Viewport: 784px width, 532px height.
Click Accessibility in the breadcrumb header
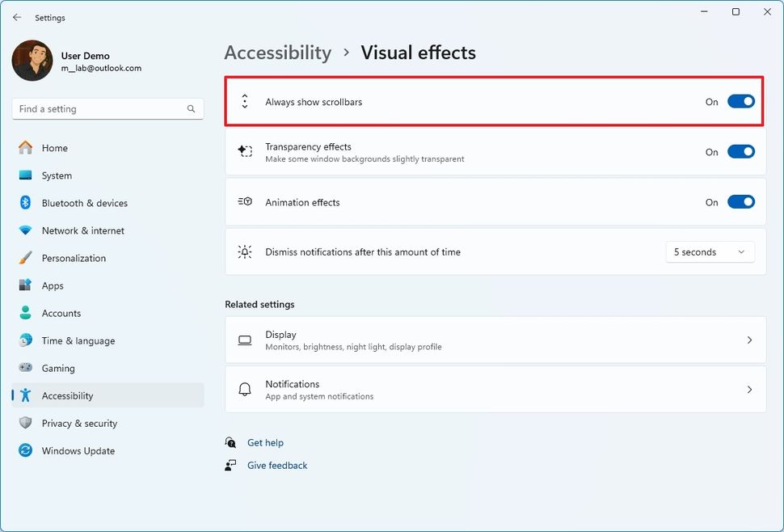tap(277, 53)
